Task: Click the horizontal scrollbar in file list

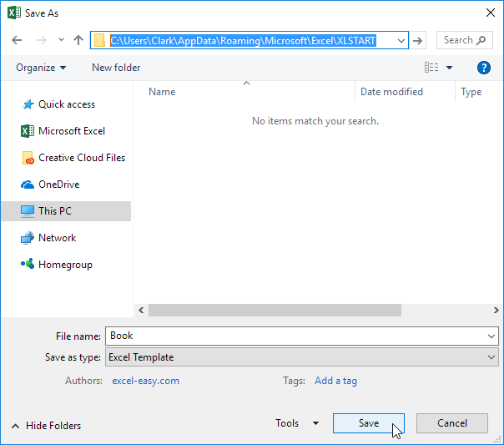Action: [x=275, y=310]
